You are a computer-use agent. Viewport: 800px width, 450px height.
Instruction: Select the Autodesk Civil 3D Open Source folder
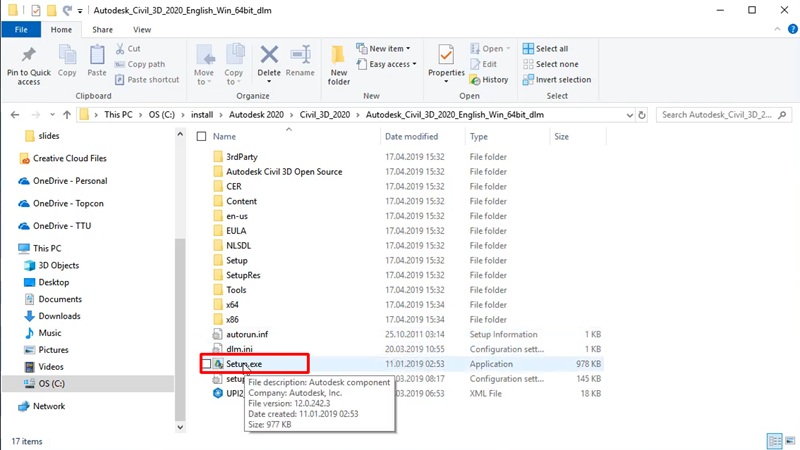coord(284,171)
